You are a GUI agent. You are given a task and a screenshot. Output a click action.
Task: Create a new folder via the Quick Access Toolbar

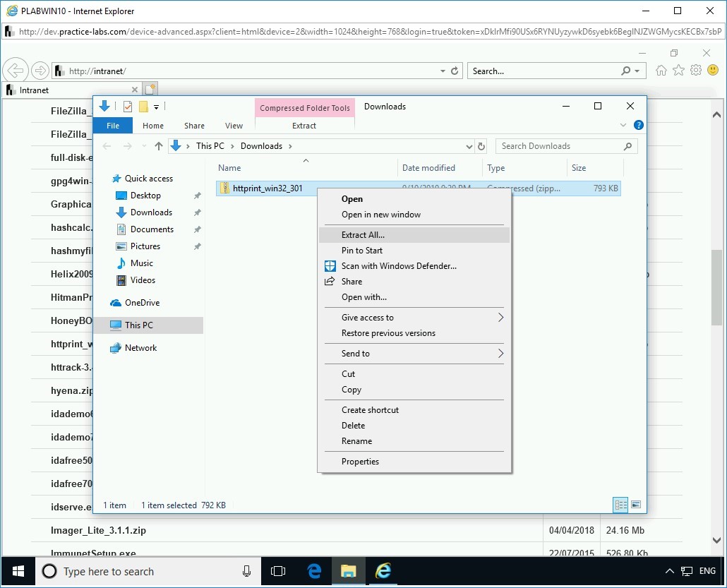[143, 107]
